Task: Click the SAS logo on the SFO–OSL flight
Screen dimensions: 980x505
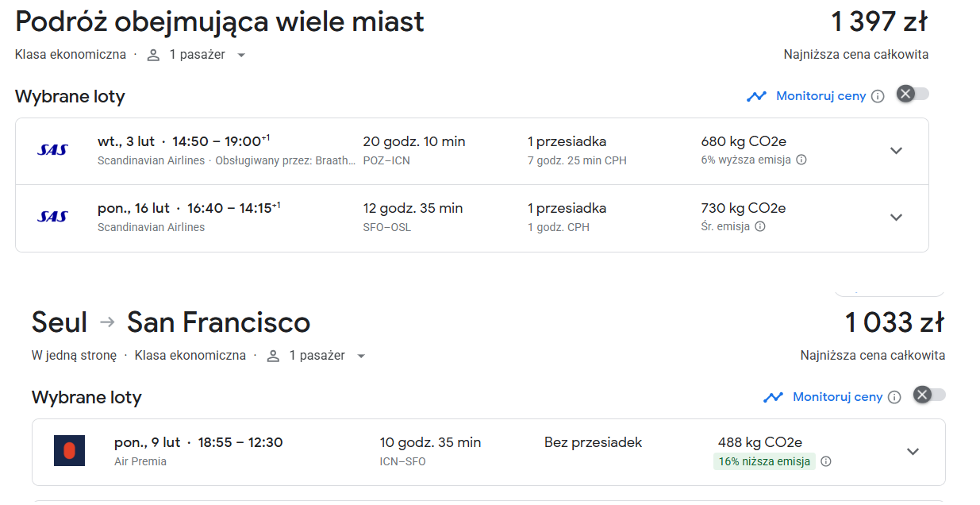Action: (x=52, y=217)
